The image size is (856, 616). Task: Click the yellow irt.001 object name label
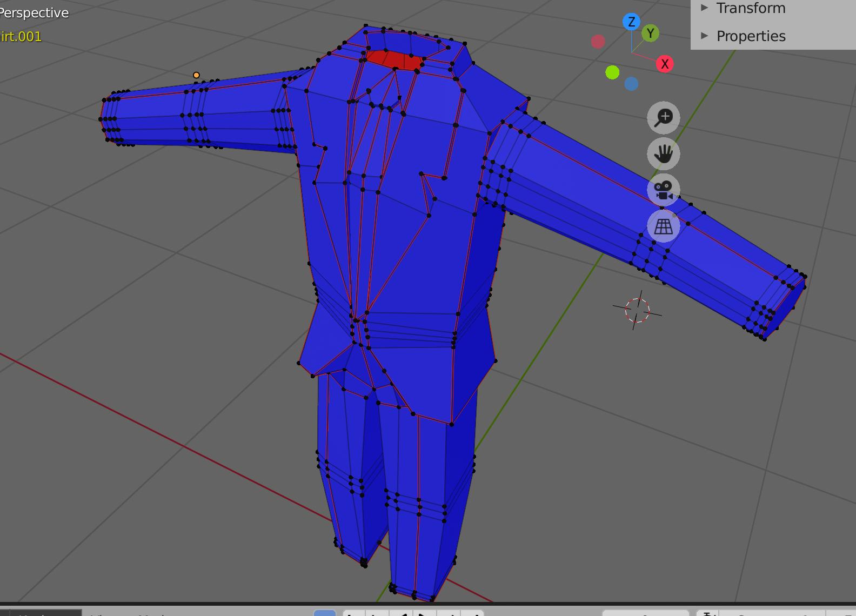click(21, 36)
